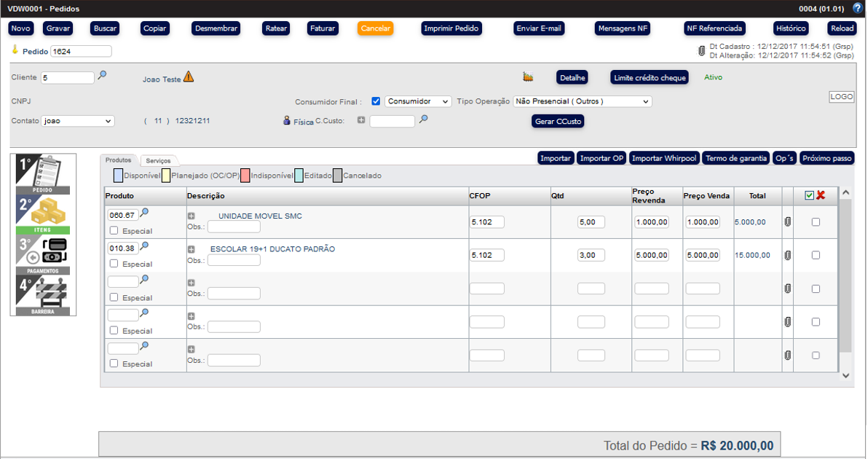868x459 pixels.
Task: Click the C.Custo search magnifier icon
Action: [x=423, y=119]
